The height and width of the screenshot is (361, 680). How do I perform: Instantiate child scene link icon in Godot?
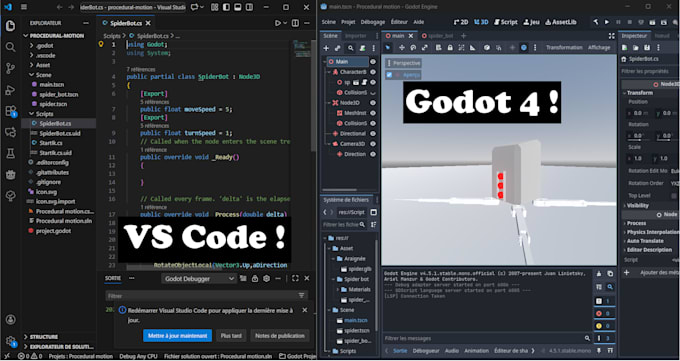(338, 48)
